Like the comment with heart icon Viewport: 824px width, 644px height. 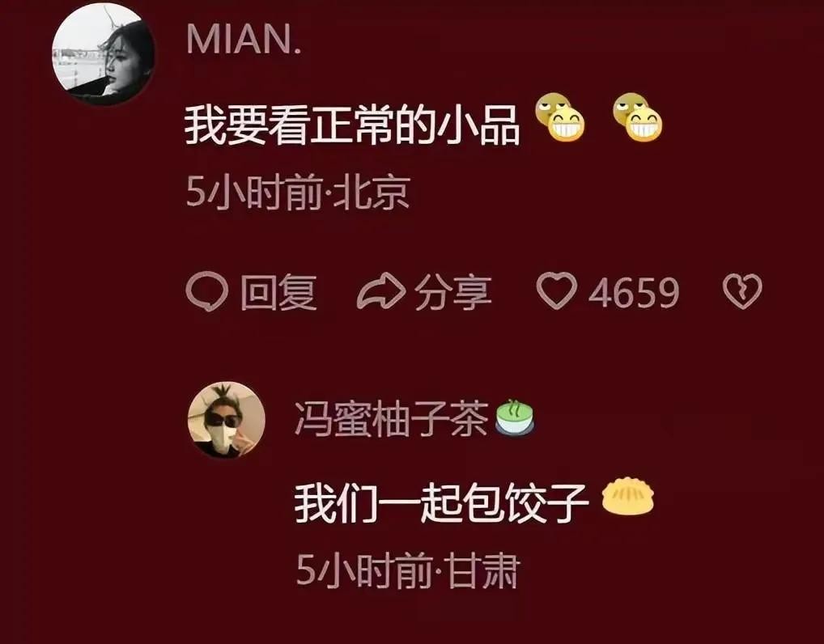[x=557, y=290]
